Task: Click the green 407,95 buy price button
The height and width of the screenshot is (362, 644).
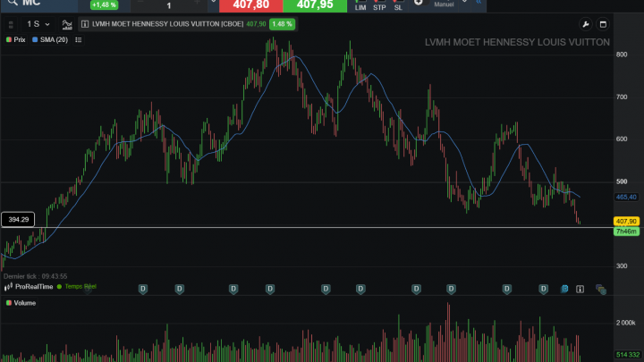Action: point(315,5)
